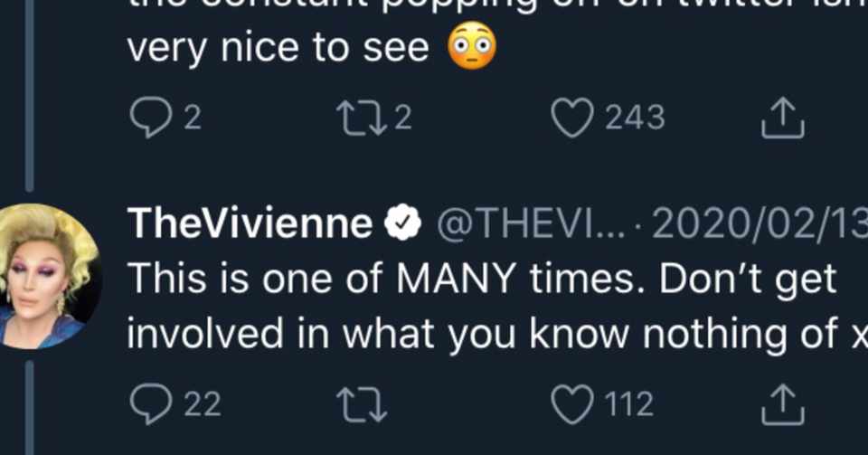Image resolution: width=868 pixels, height=455 pixels.
Task: Share the tweet with 243 likes
Action: 782,119
